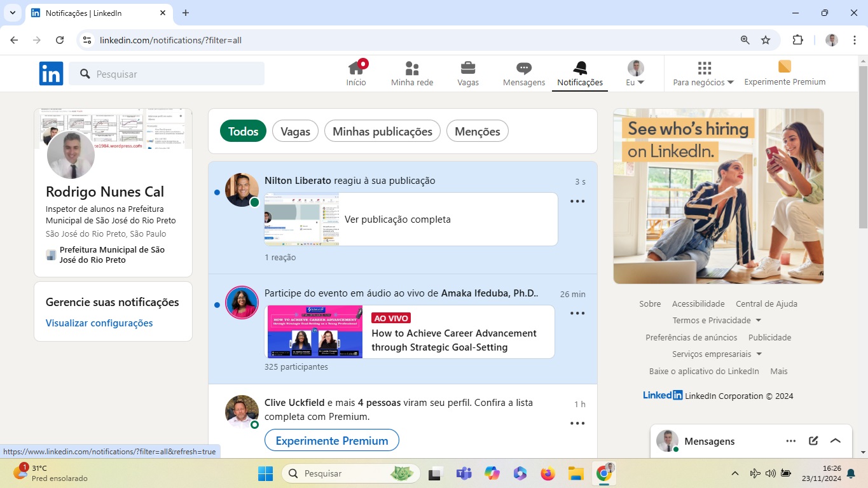Compose new message pencil icon
The width and height of the screenshot is (868, 488).
tap(813, 441)
